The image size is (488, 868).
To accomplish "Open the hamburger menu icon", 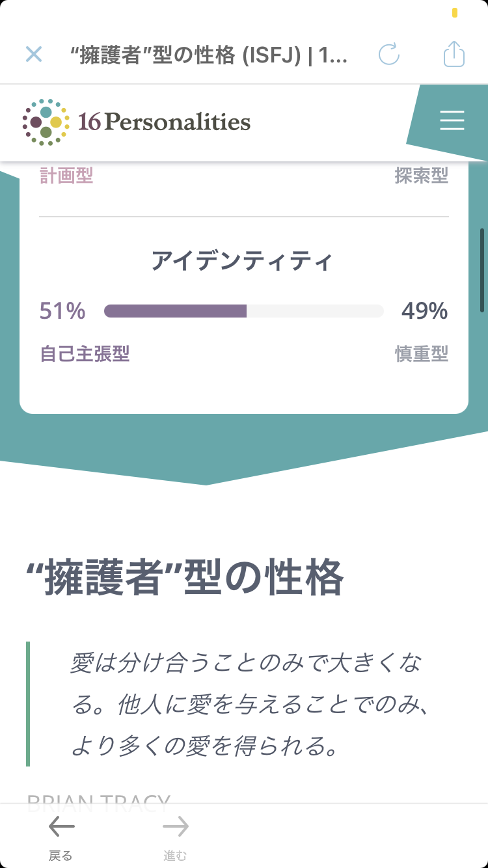I will click(x=452, y=121).
